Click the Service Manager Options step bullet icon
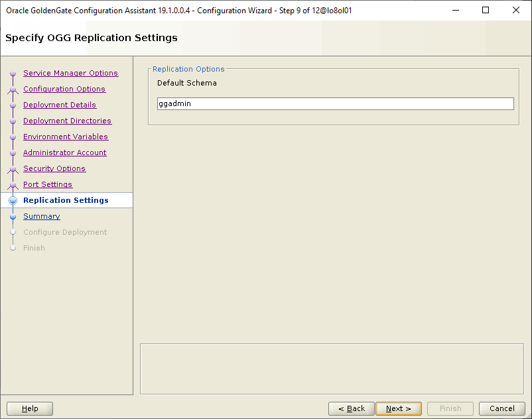Viewport: 532px width, 419px height. tap(13, 74)
